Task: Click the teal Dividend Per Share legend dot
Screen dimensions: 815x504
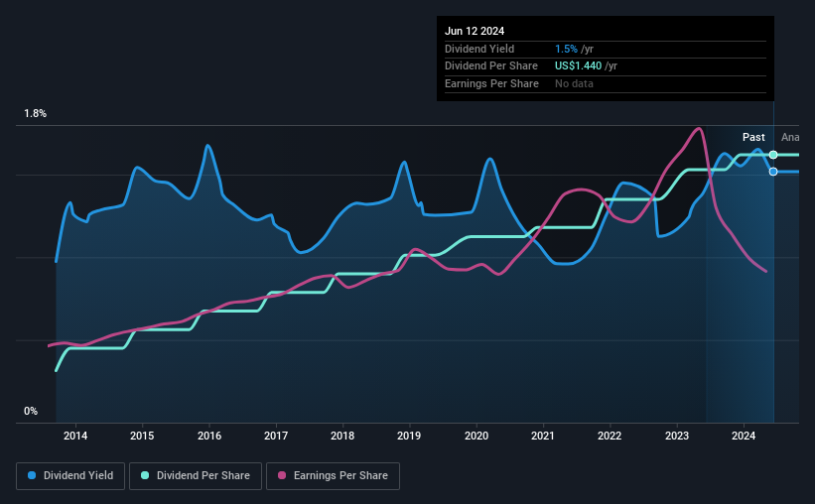Action: pos(145,475)
